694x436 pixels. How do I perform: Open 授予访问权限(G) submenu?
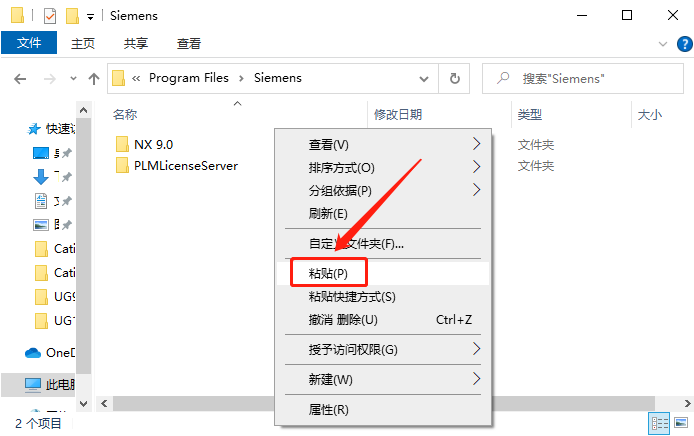tap(383, 349)
